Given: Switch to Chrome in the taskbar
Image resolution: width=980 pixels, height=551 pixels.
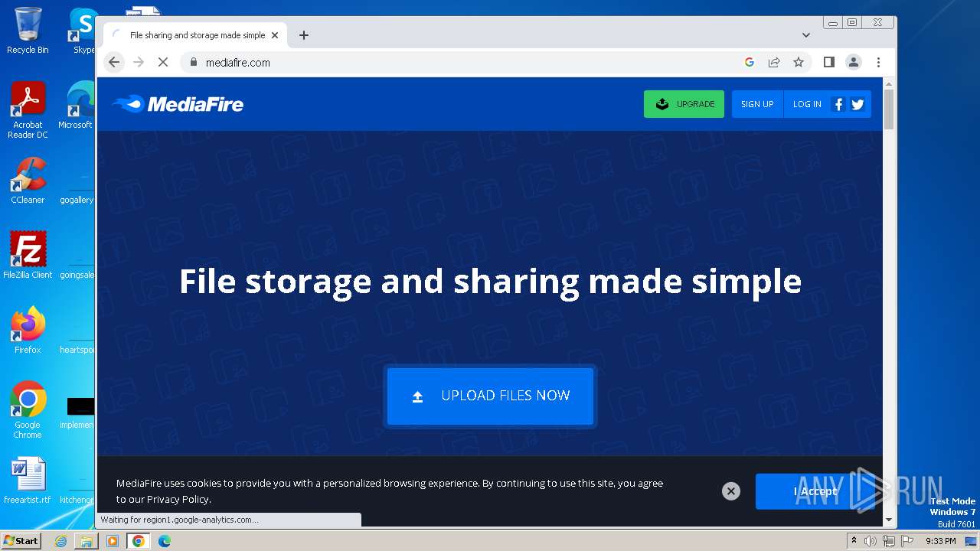Looking at the screenshot, I should coord(139,541).
